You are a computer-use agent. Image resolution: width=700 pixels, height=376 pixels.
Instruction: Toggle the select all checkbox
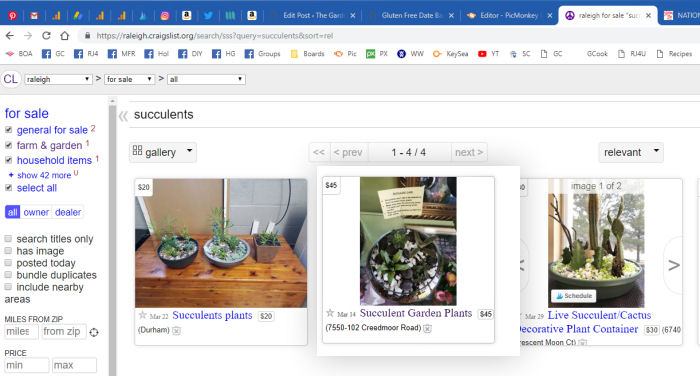[x=8, y=188]
